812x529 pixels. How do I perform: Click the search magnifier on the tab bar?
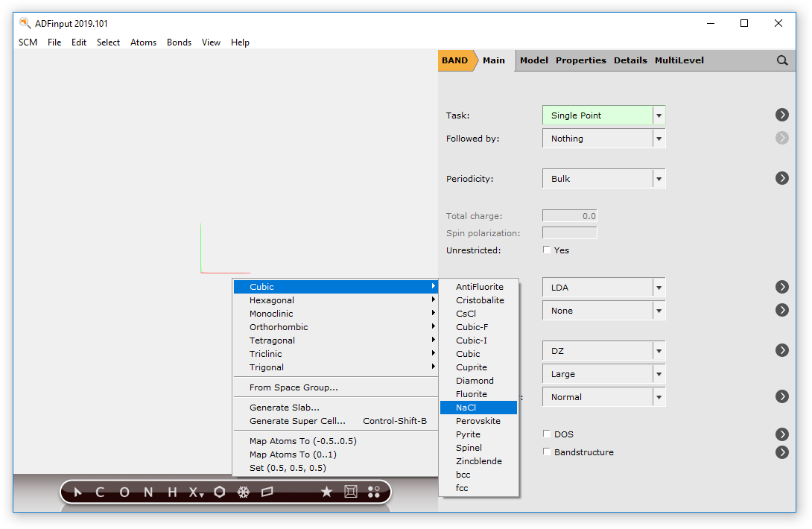tap(781, 60)
